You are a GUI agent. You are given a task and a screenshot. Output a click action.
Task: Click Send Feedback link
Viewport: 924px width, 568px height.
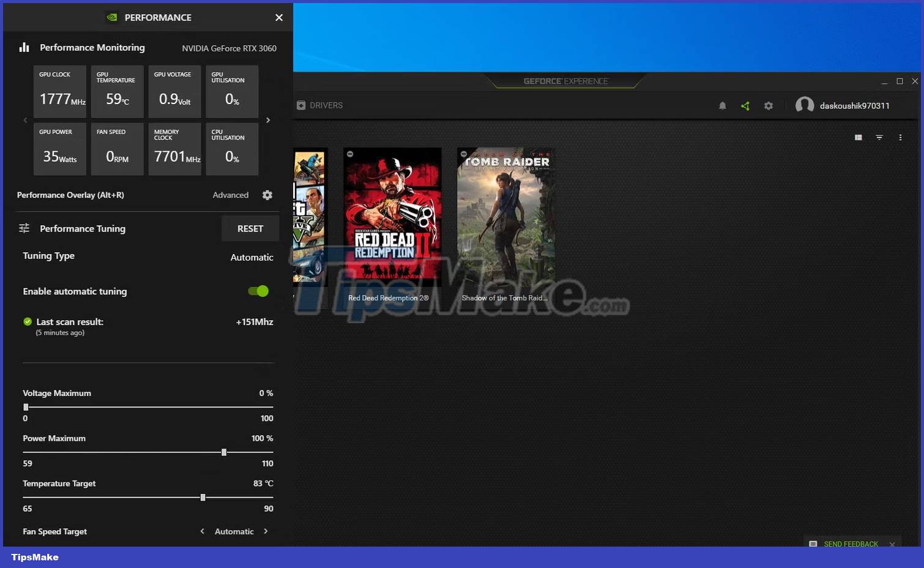pos(851,544)
